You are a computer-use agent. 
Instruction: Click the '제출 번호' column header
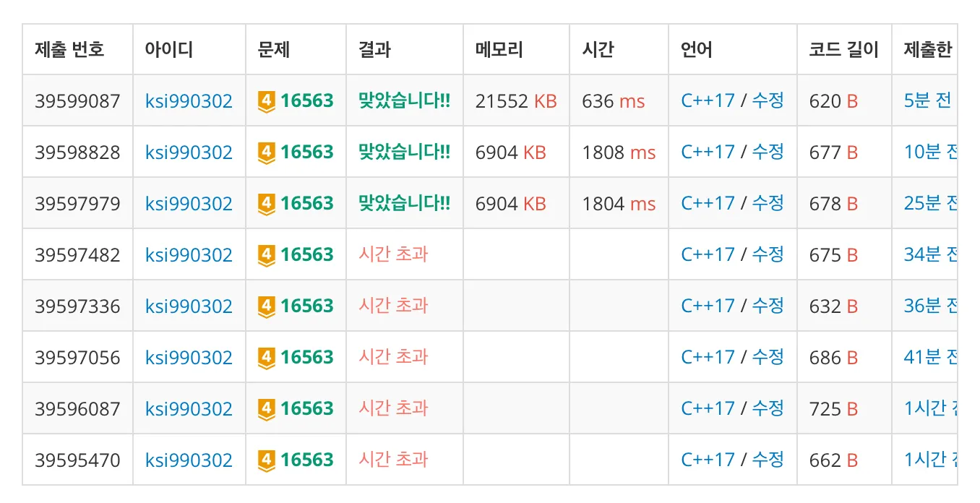(69, 50)
